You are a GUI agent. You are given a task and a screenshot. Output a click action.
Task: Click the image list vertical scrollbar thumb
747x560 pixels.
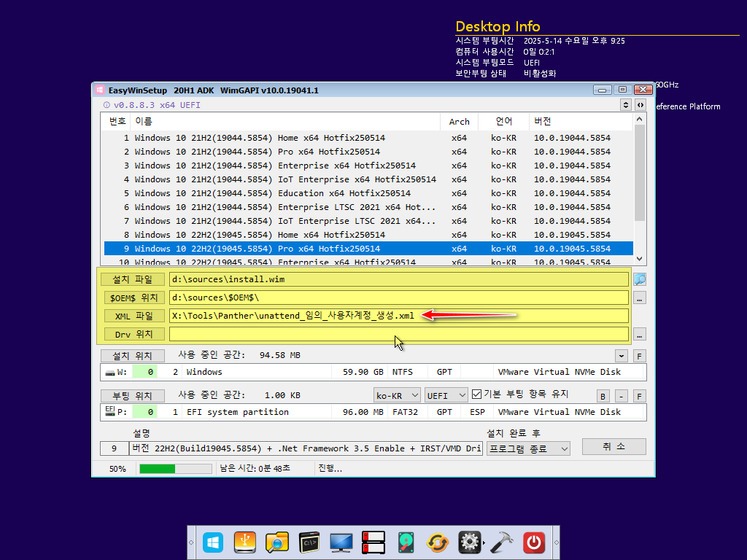(x=639, y=173)
